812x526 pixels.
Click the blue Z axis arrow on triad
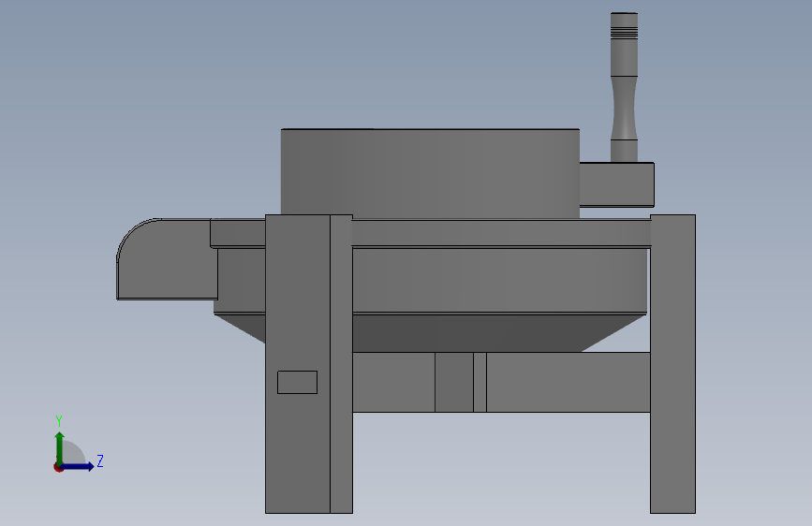coord(78,466)
